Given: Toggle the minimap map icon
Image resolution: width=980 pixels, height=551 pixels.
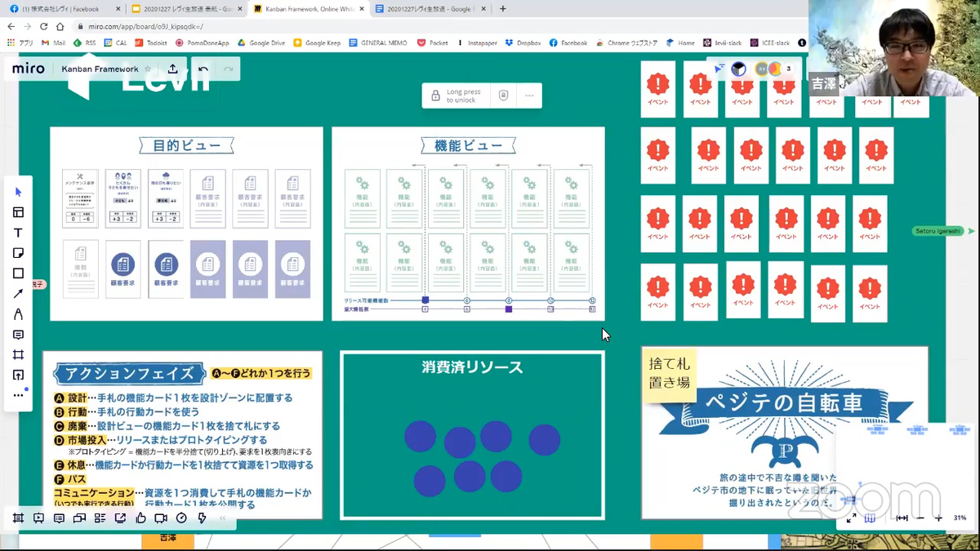Looking at the screenshot, I should [871, 518].
